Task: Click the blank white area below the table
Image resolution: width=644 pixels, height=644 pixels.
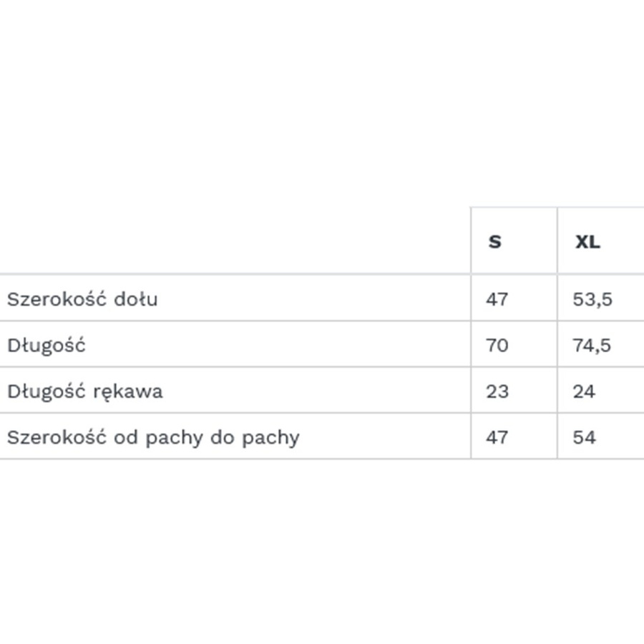Action: (322, 551)
